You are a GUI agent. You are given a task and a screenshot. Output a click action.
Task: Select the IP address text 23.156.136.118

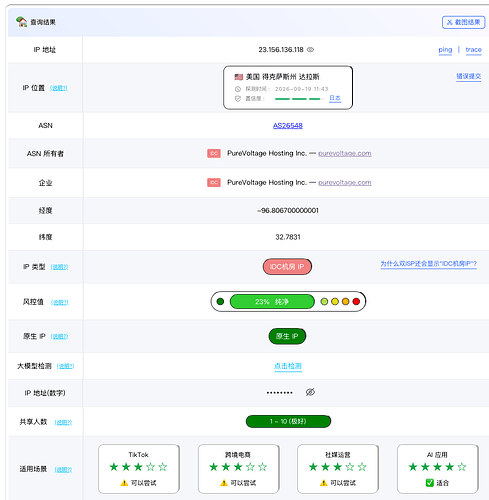click(281, 50)
